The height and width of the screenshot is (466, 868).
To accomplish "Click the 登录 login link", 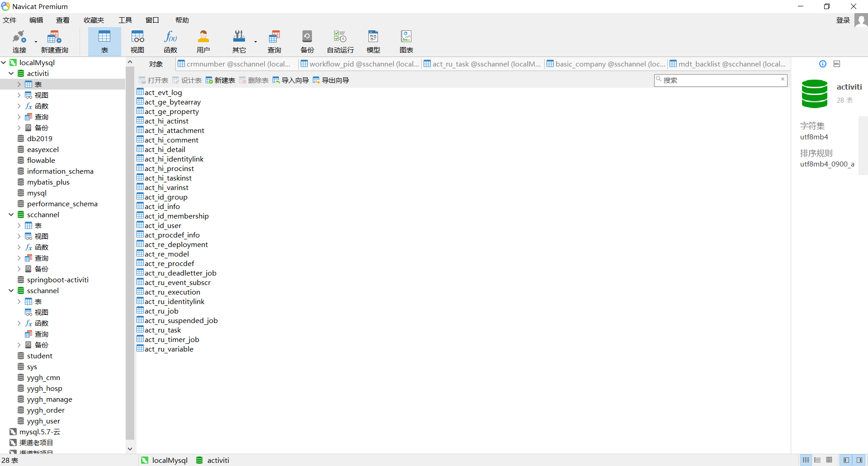I will pyautogui.click(x=843, y=20).
